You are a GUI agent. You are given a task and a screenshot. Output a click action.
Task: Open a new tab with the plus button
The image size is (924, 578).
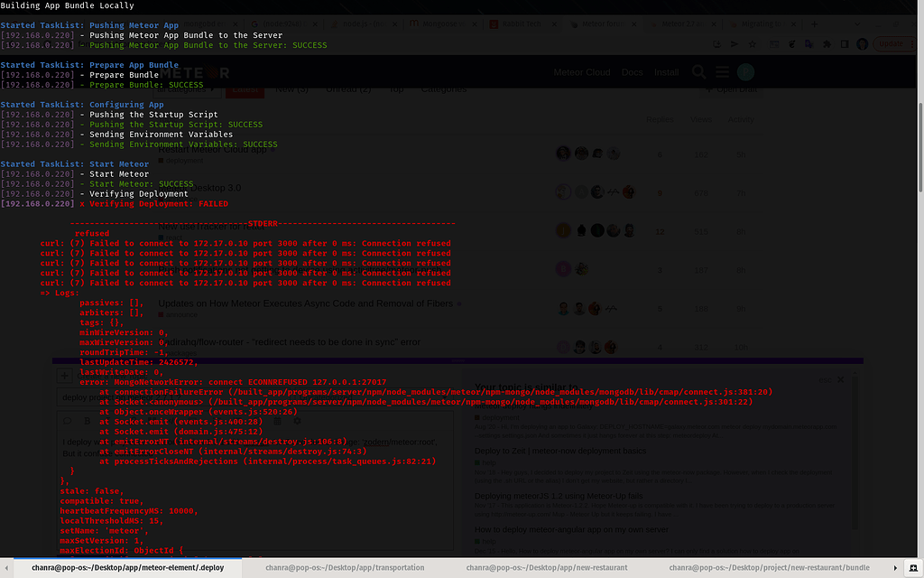point(814,24)
